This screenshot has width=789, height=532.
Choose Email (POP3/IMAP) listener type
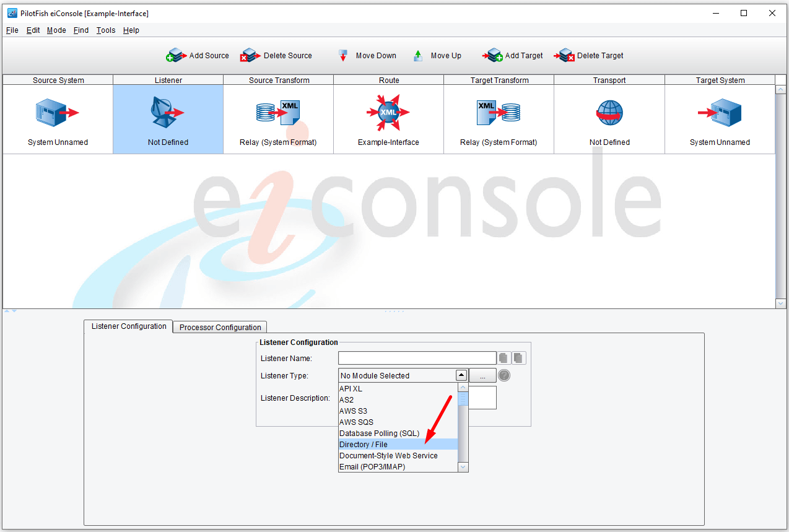398,466
